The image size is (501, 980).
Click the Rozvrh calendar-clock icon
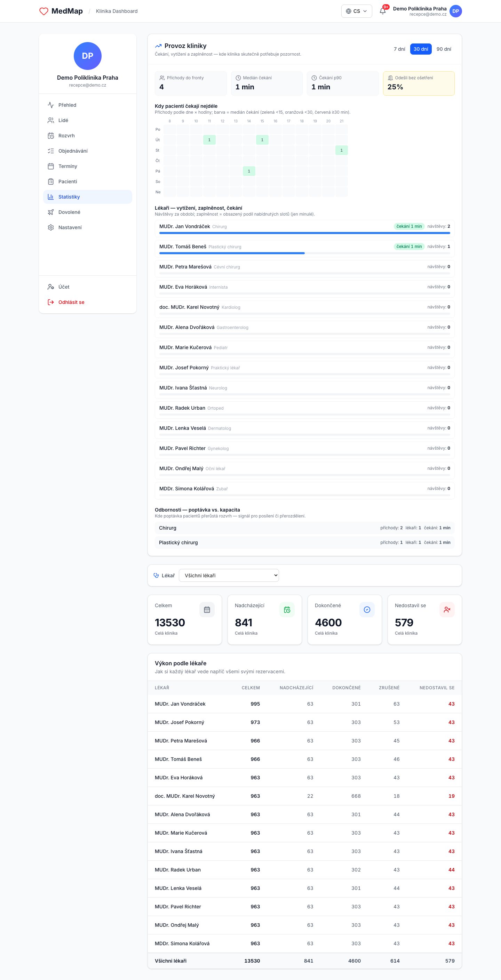tap(51, 135)
